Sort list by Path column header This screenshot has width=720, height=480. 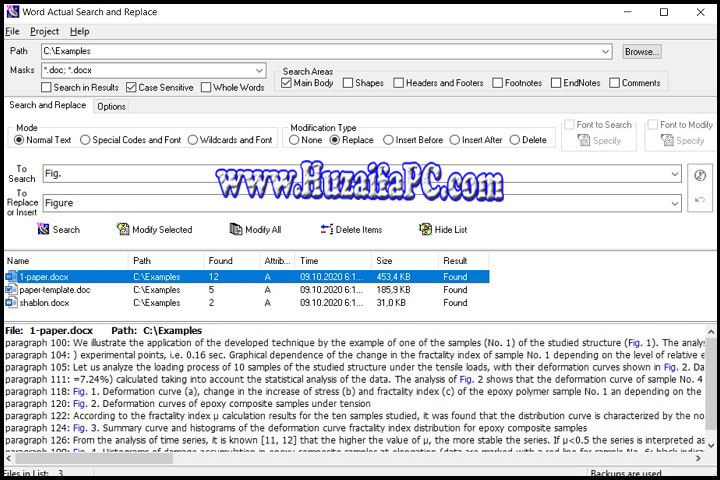point(166,260)
